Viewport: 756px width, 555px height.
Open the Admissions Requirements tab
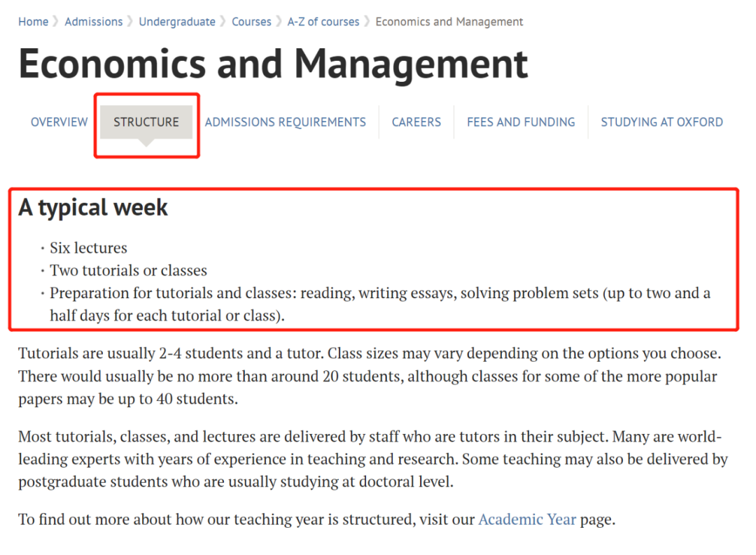[x=285, y=122]
